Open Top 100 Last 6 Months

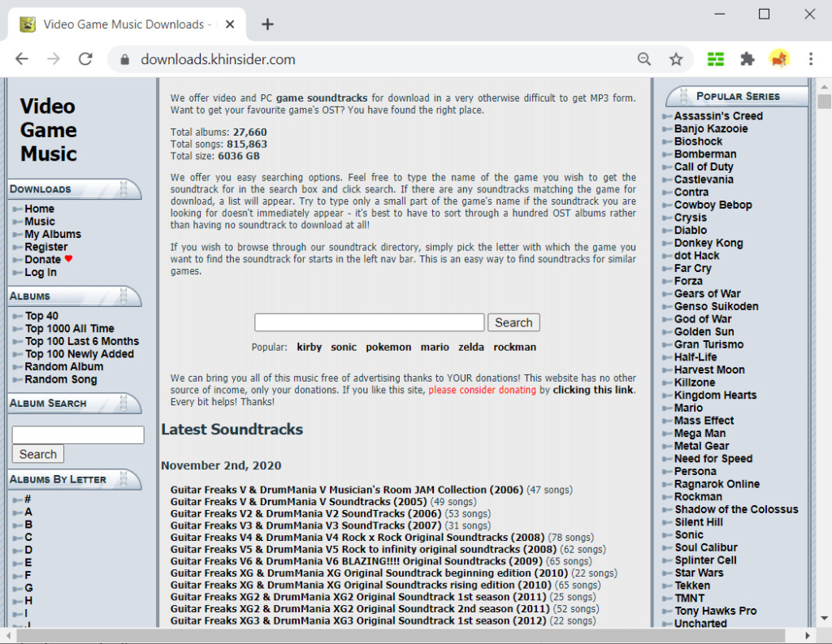click(x=82, y=341)
